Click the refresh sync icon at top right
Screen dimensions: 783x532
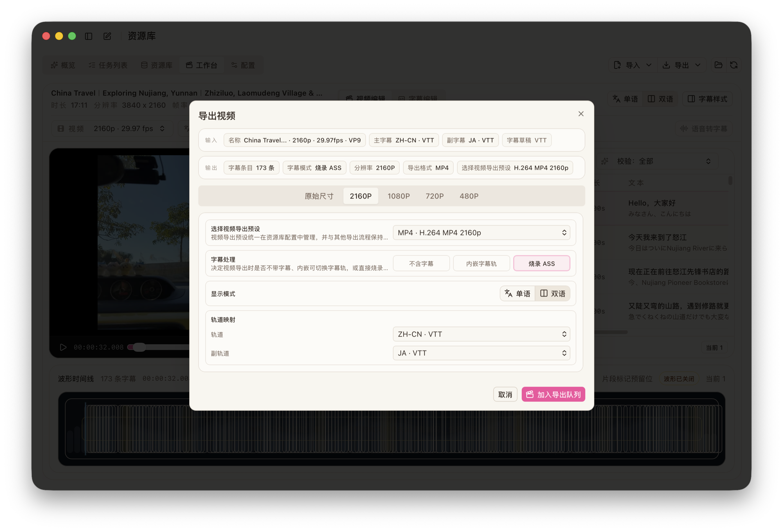click(734, 65)
